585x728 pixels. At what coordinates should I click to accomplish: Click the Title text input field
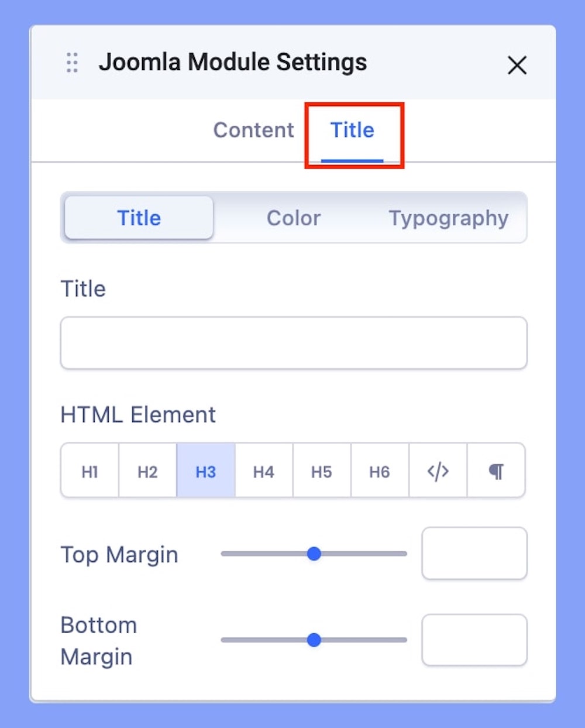[294, 343]
